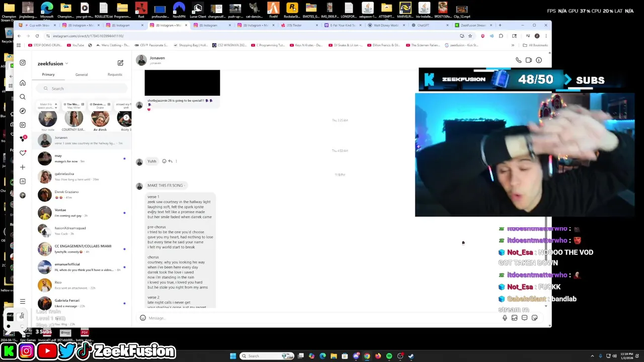
Task: Click the Windows taskbar Search box
Action: [267, 356]
